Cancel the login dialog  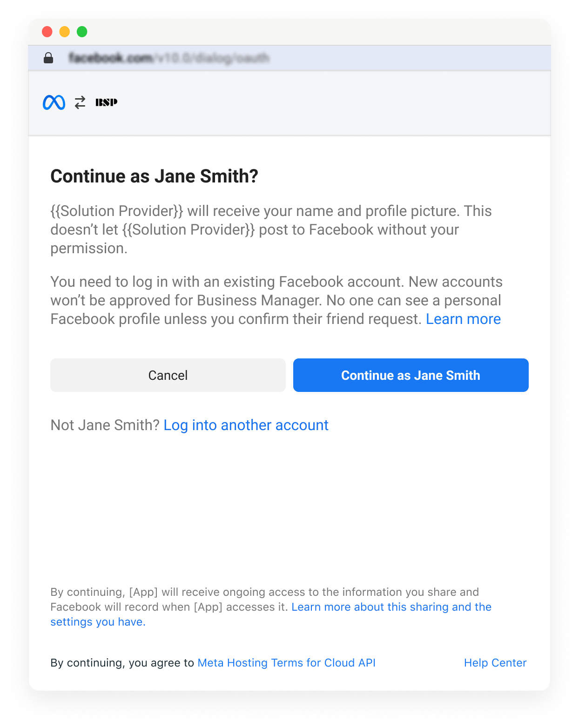click(x=168, y=375)
